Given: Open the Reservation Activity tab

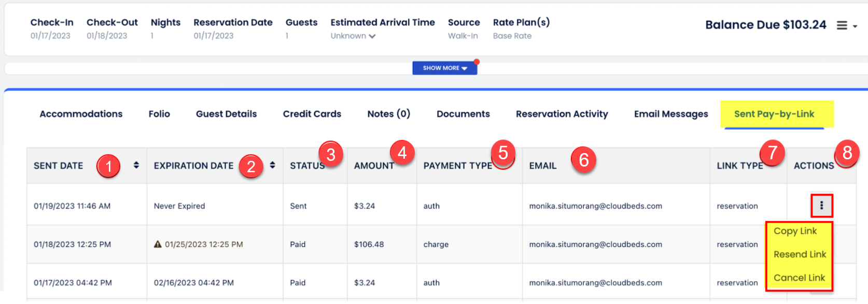Looking at the screenshot, I should (562, 114).
